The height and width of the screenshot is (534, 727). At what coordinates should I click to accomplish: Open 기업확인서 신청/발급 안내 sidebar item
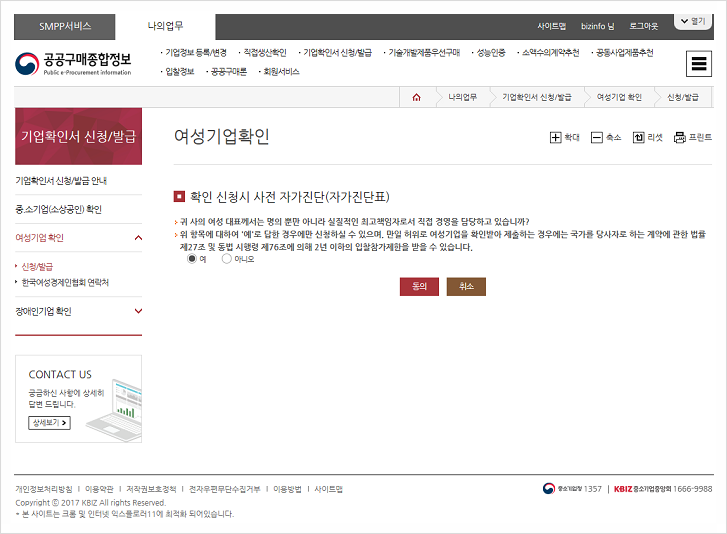61,181
